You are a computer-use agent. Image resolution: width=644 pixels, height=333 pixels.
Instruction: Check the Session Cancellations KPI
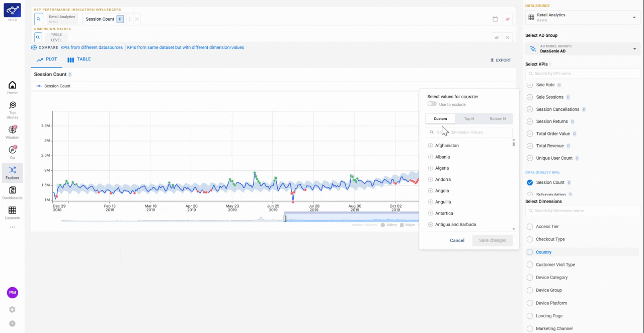tap(530, 109)
